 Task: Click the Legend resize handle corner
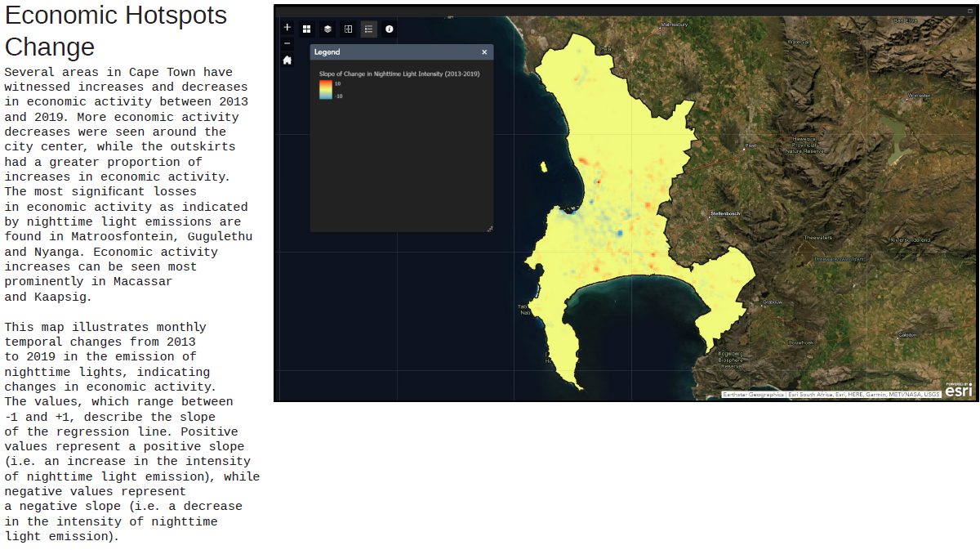(x=490, y=227)
